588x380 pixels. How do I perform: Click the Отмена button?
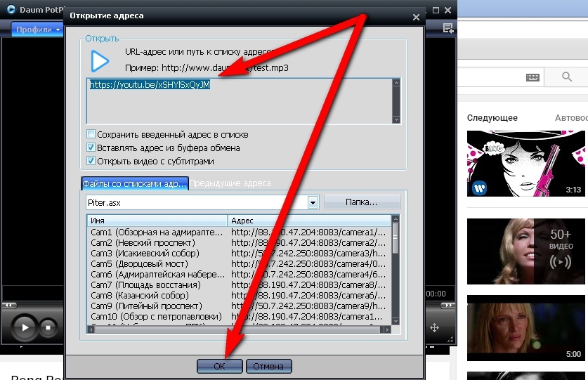[268, 366]
